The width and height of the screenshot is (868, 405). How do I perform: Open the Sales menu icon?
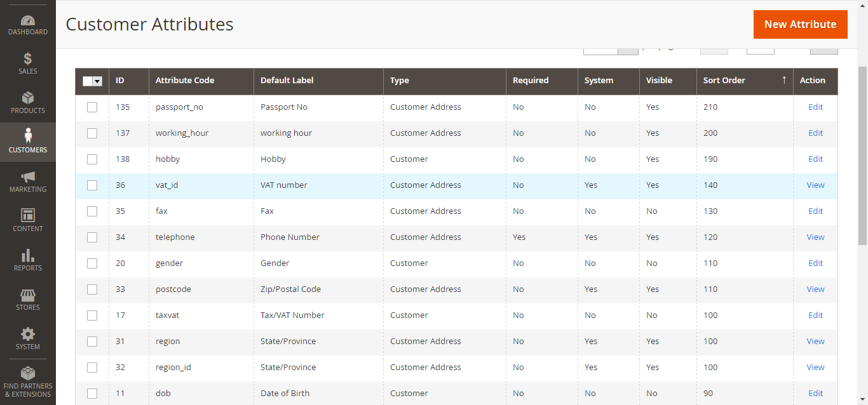click(28, 59)
